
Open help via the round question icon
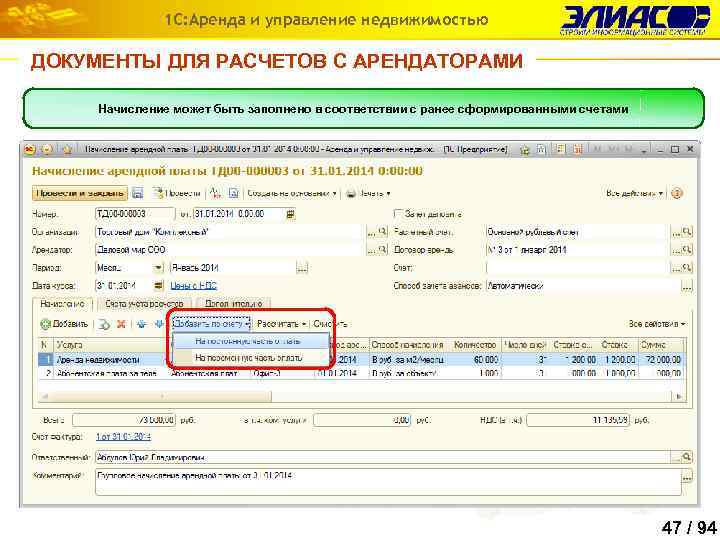click(676, 193)
